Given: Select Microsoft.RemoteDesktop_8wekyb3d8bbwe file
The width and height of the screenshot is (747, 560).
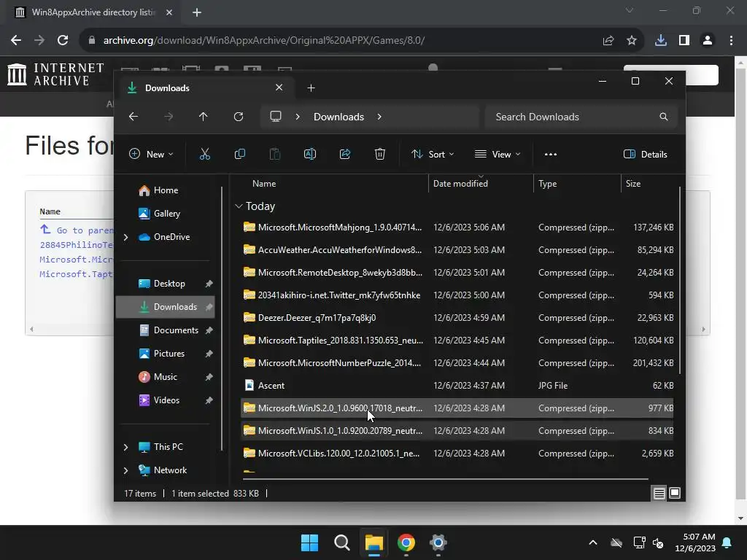Looking at the screenshot, I should coord(457,273).
